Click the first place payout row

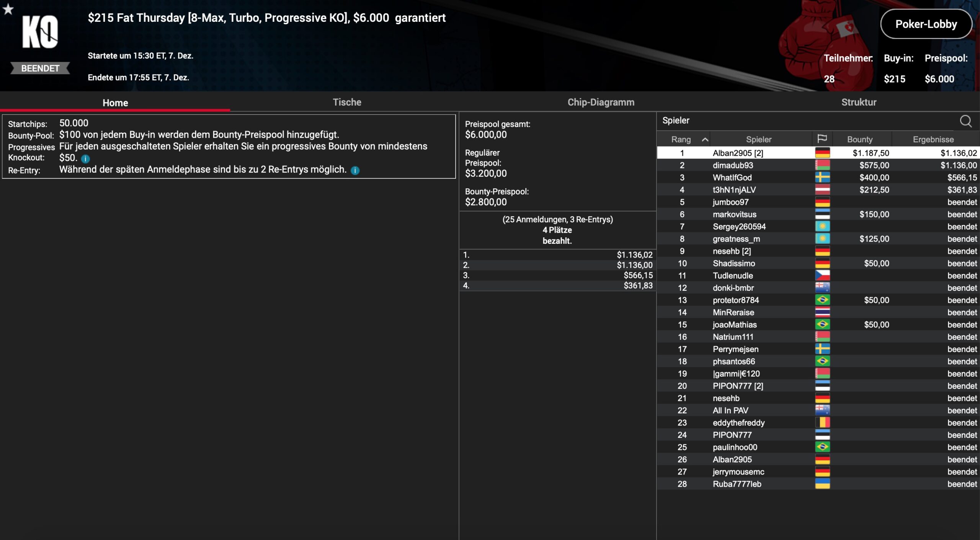pyautogui.click(x=557, y=255)
